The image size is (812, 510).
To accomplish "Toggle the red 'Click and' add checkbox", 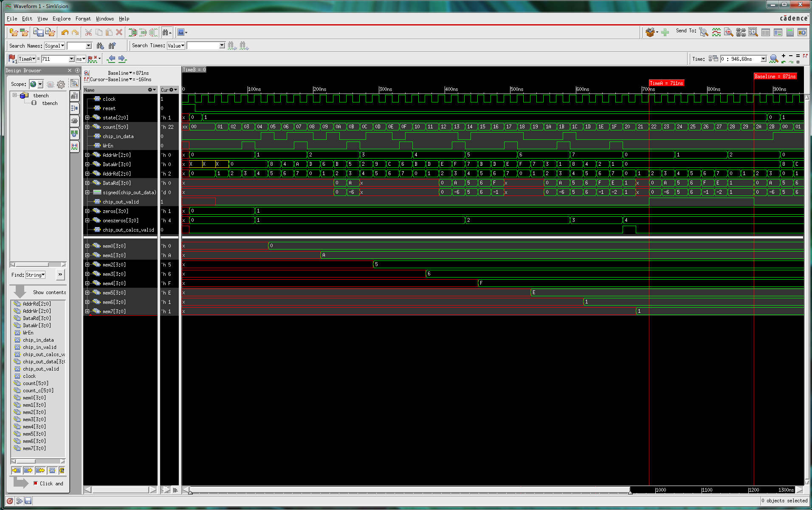I will (x=36, y=483).
